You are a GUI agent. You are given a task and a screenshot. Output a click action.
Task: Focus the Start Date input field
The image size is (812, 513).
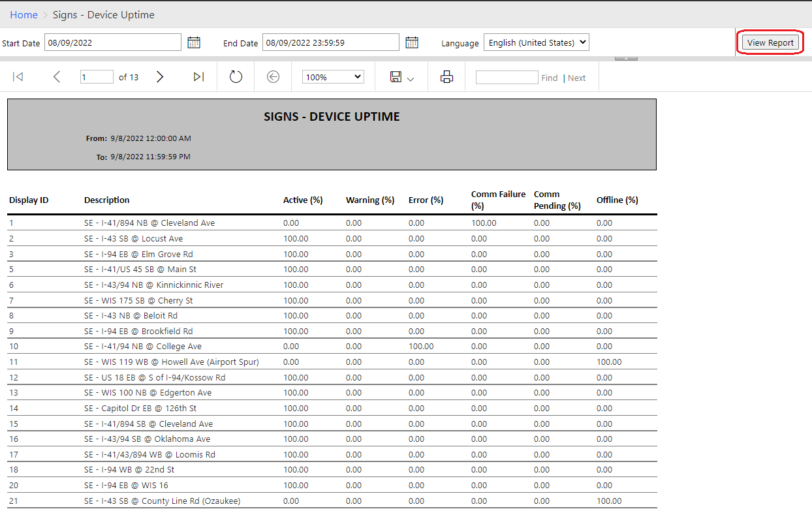point(113,42)
